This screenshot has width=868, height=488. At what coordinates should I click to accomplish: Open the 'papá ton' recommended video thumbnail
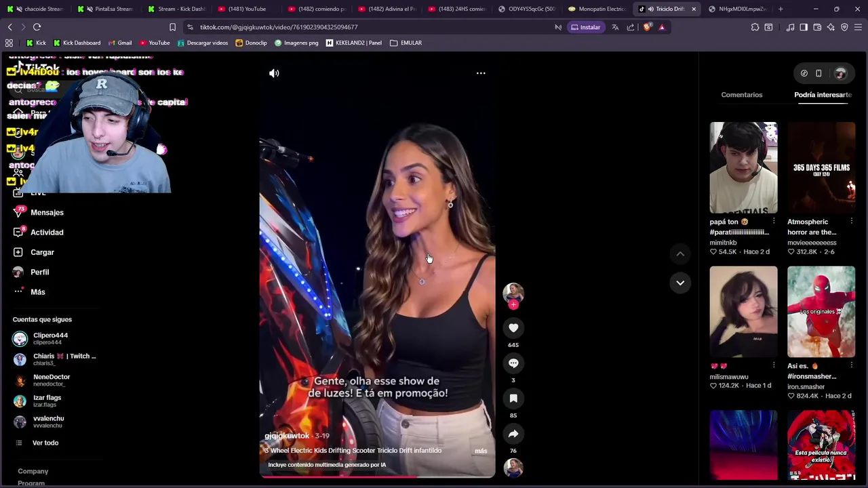click(743, 167)
